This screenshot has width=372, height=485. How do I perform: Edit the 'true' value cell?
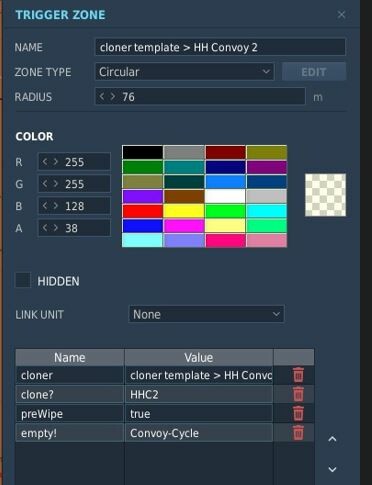199,414
